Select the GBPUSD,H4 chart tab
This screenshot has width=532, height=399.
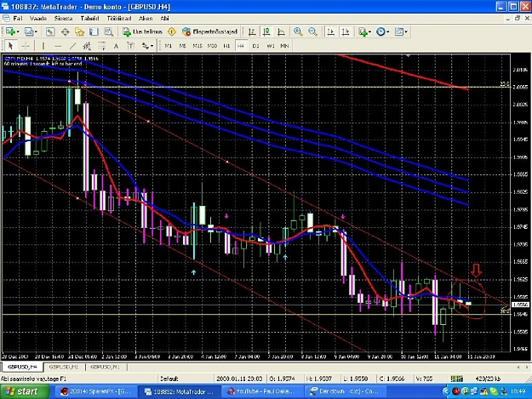pos(23,368)
